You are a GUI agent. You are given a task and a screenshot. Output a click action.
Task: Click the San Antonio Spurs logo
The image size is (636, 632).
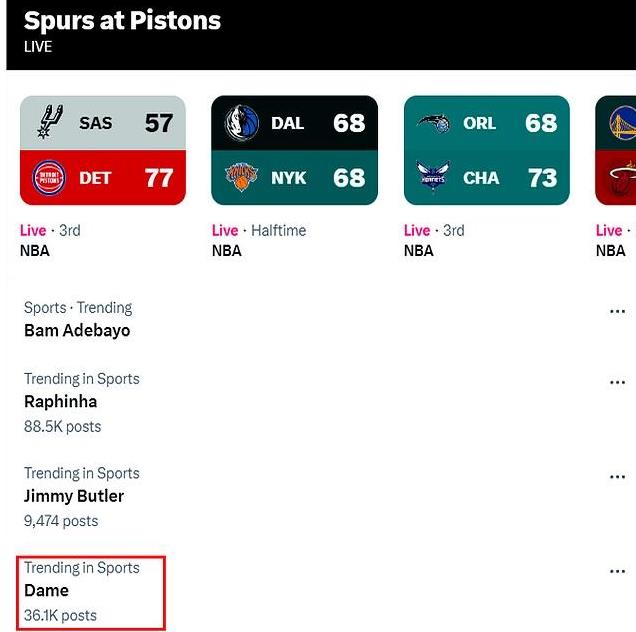tap(47, 123)
